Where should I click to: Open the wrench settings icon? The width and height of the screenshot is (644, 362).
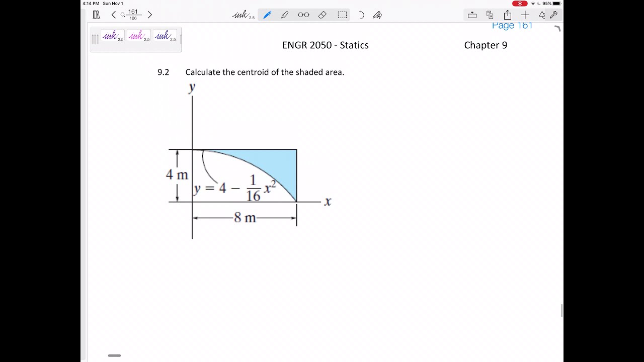click(x=553, y=15)
